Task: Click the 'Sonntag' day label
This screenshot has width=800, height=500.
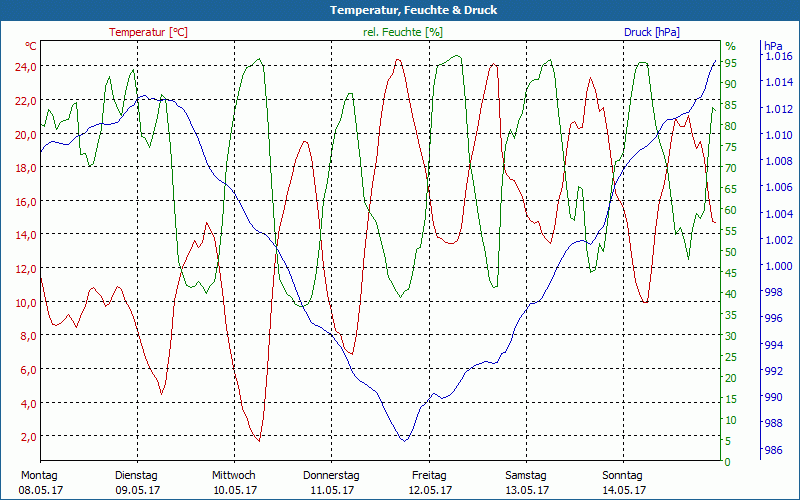Action: [x=622, y=476]
